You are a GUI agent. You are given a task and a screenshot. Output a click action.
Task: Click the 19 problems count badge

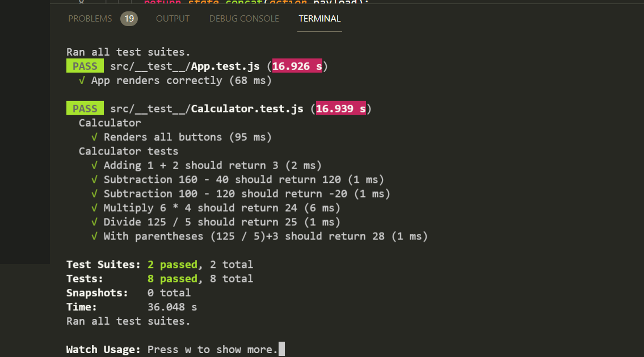click(x=129, y=18)
